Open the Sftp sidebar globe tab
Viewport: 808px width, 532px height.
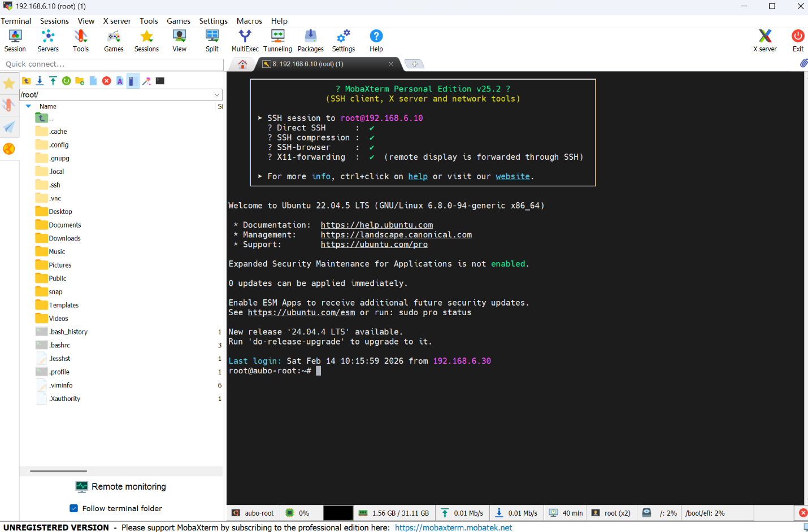(x=9, y=149)
